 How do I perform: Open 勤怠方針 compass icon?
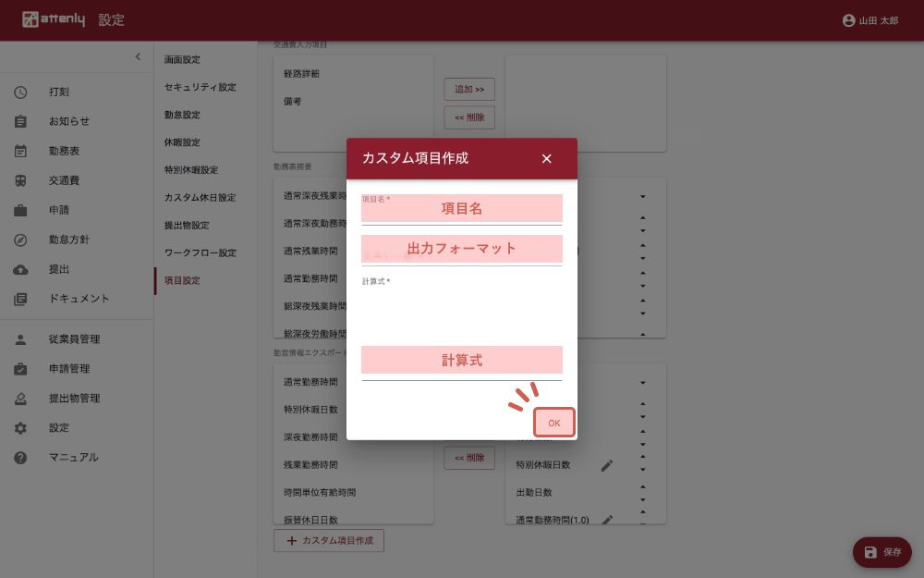coord(20,240)
